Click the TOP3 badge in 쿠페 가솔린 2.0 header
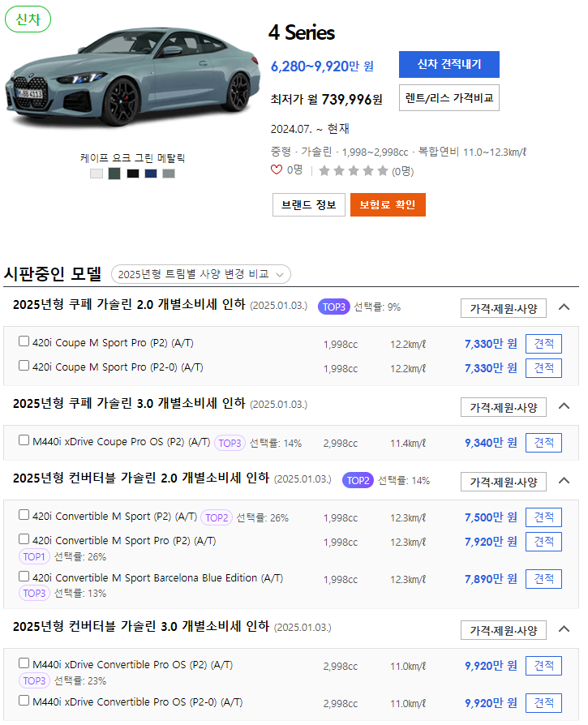The height and width of the screenshot is (725, 588). (334, 307)
